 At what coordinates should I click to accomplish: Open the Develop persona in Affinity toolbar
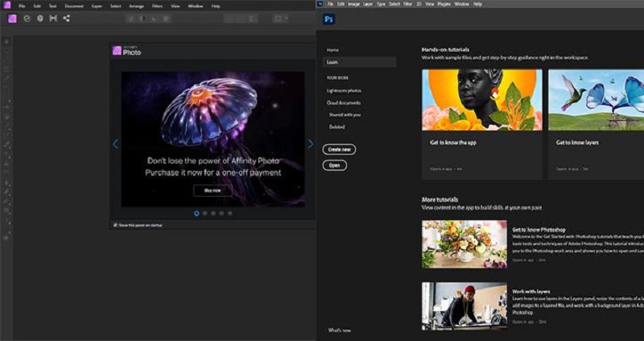coord(39,19)
